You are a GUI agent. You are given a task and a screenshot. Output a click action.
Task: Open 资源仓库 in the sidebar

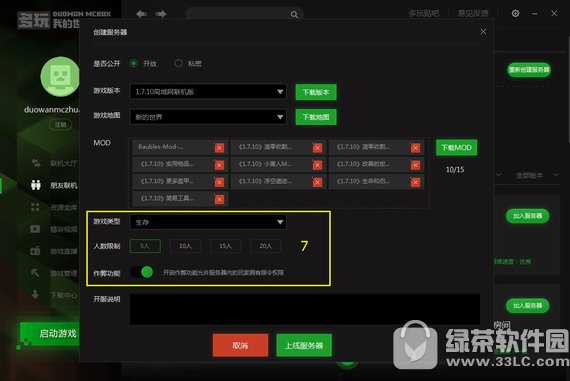(55, 207)
